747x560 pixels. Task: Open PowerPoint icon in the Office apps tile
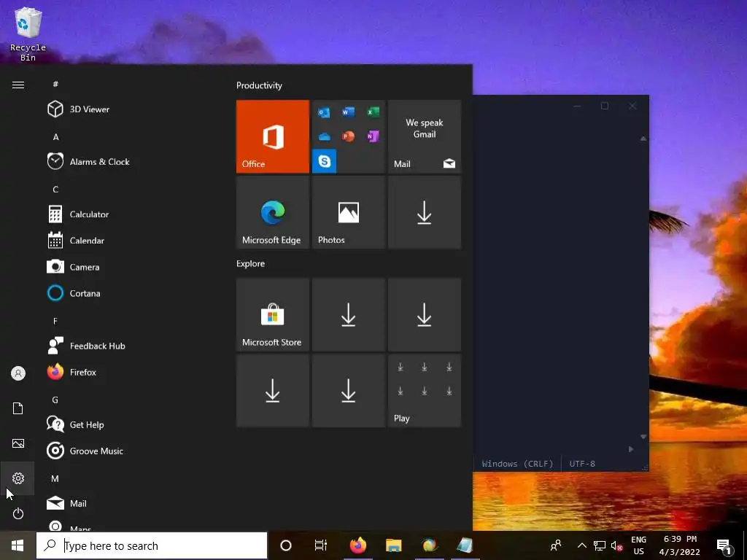[x=348, y=136]
